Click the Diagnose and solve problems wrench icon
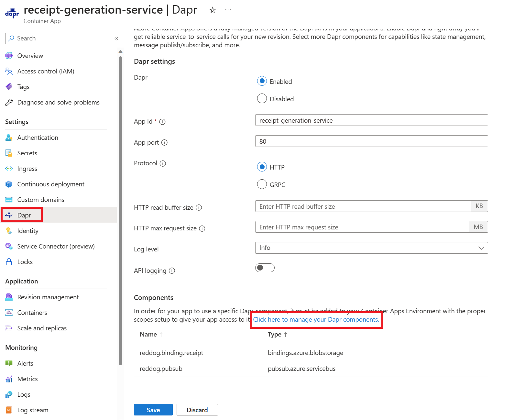Viewport: 524px width, 420px height. pyautogui.click(x=9, y=102)
